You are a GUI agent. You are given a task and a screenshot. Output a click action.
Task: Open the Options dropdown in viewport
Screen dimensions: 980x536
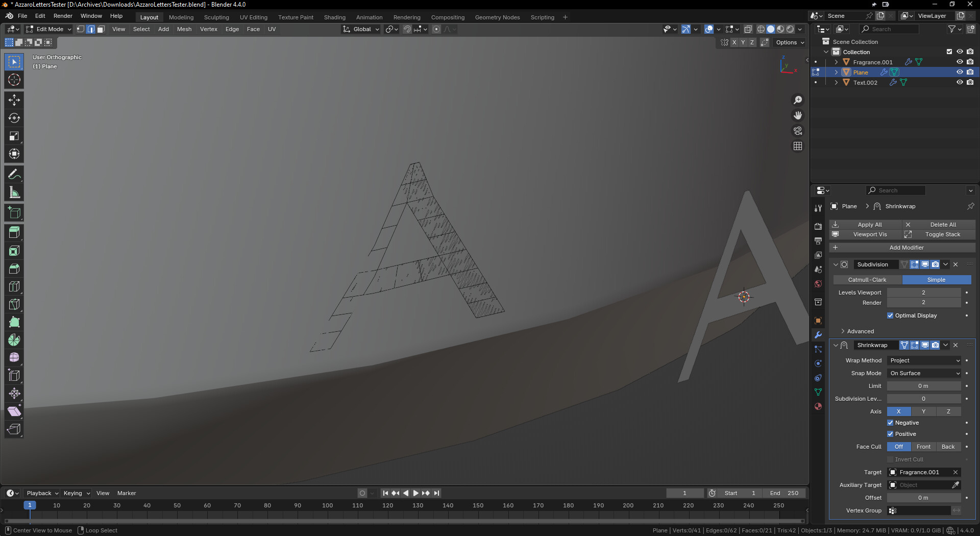click(x=790, y=42)
